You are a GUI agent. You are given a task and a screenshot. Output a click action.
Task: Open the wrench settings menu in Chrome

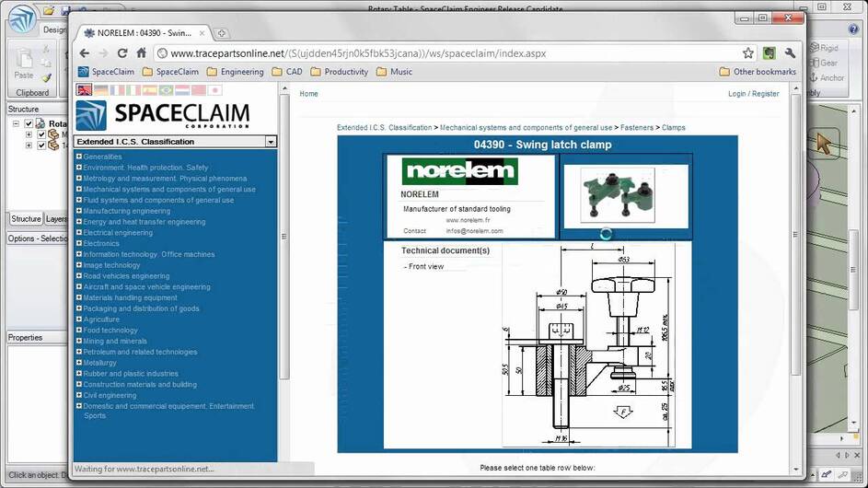790,53
